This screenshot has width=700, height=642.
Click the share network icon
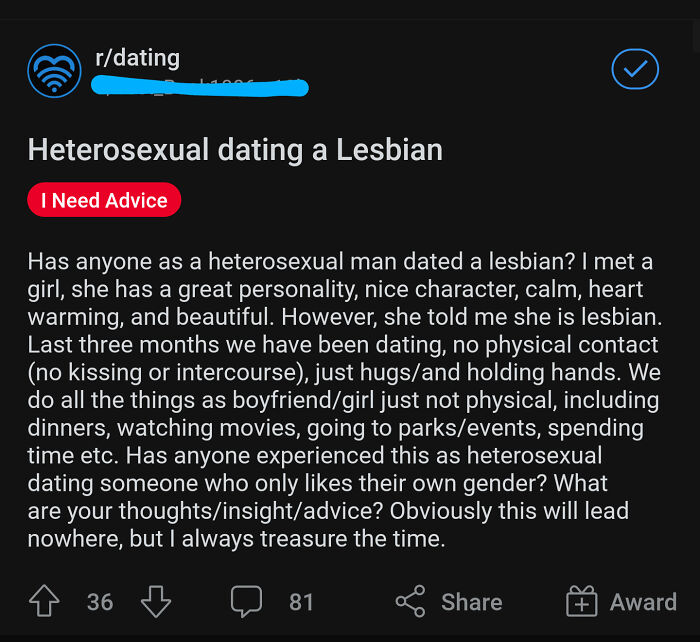tap(410, 601)
